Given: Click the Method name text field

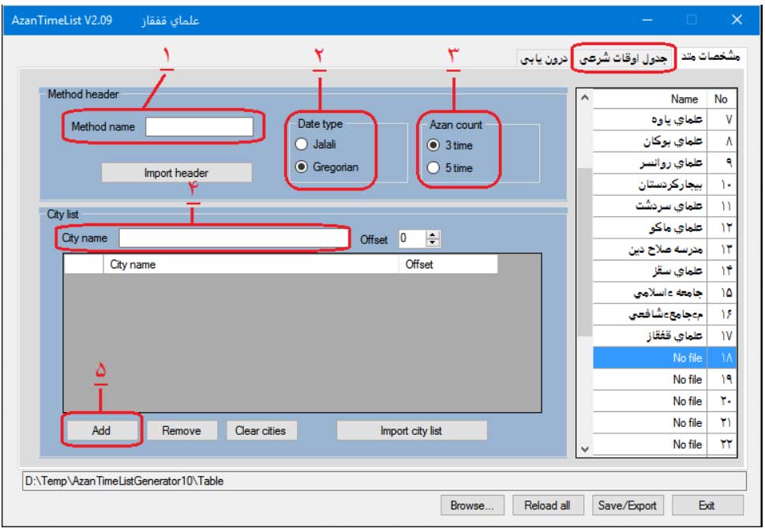Looking at the screenshot, I should (x=199, y=126).
